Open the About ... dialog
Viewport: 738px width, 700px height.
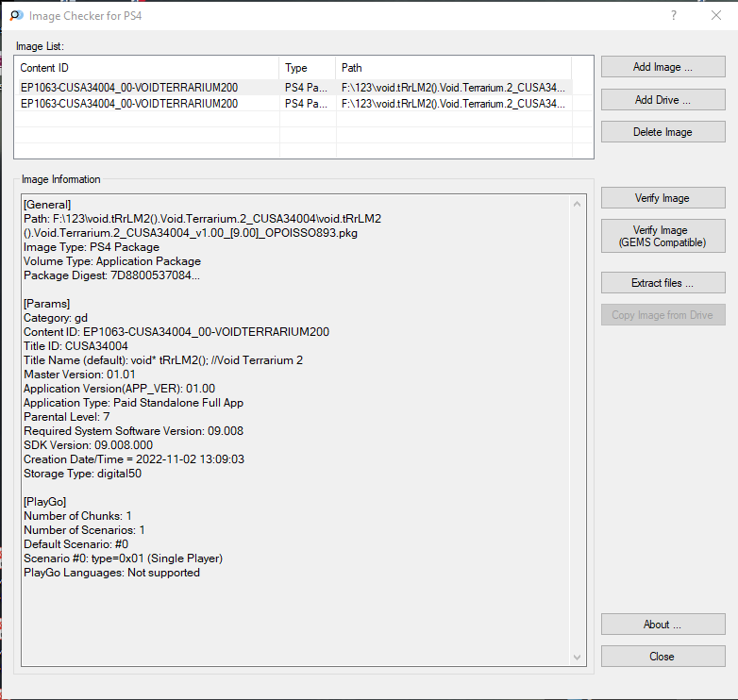click(663, 625)
